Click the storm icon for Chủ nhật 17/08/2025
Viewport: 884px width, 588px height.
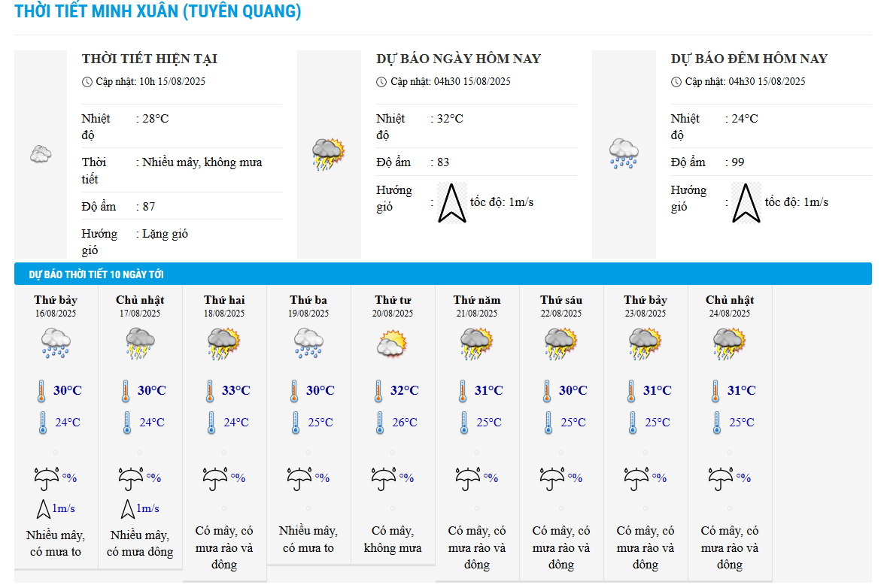pos(140,344)
